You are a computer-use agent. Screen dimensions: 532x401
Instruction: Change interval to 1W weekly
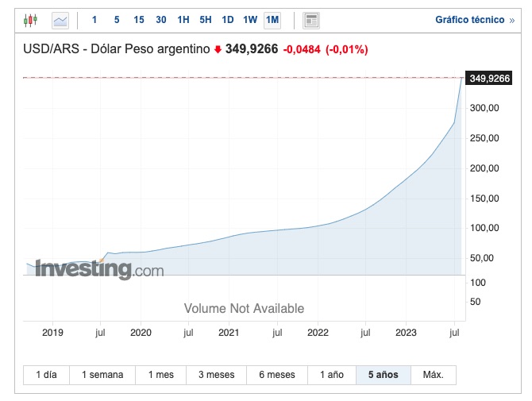pyautogui.click(x=250, y=19)
